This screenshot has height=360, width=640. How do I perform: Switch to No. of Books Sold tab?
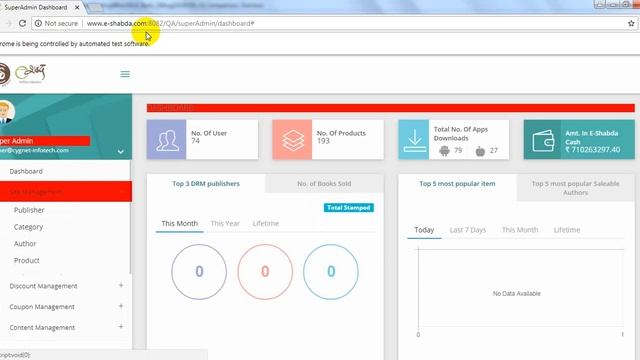[324, 184]
